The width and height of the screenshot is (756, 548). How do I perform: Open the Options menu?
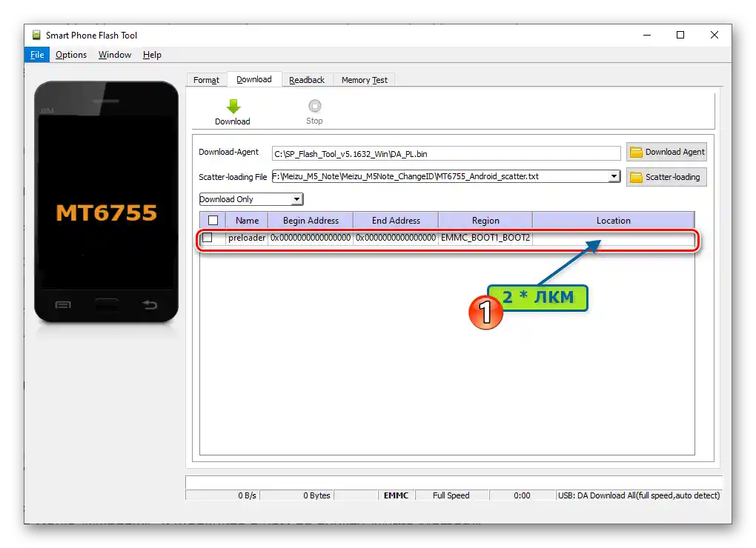[x=70, y=54]
